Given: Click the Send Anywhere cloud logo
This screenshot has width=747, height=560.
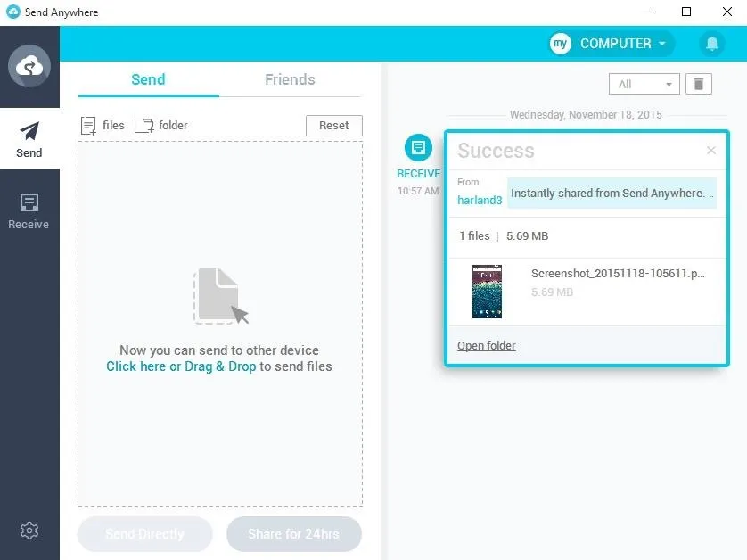Looking at the screenshot, I should [x=29, y=66].
